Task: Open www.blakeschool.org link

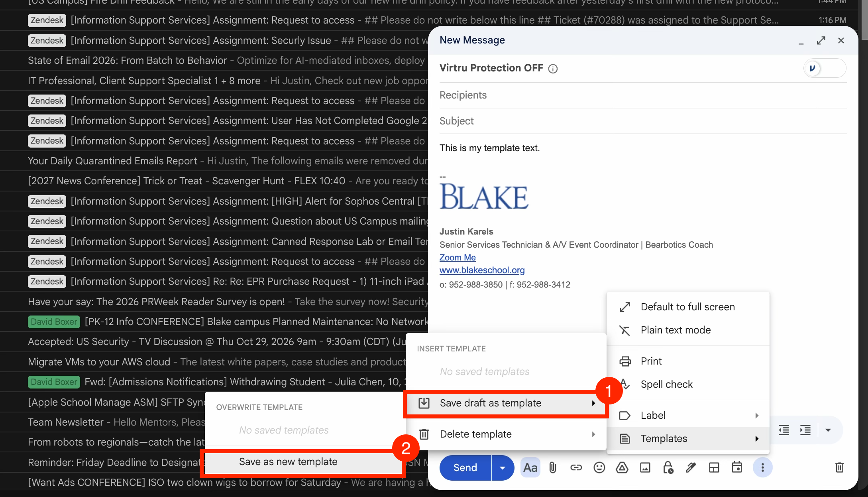Action: (482, 270)
